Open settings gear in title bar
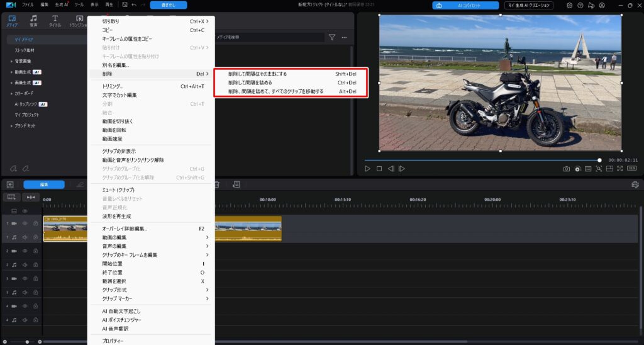Image resolution: width=644 pixels, height=345 pixels. click(569, 5)
